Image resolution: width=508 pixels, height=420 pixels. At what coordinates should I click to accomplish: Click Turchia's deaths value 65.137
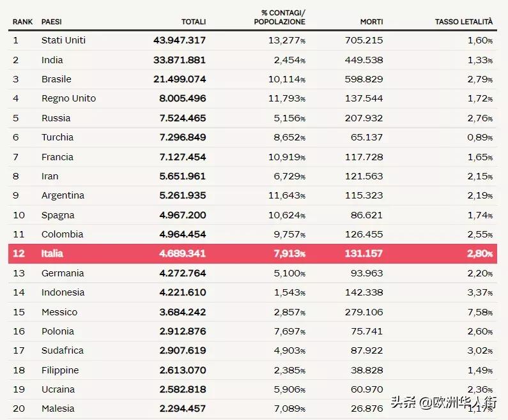coord(367,137)
